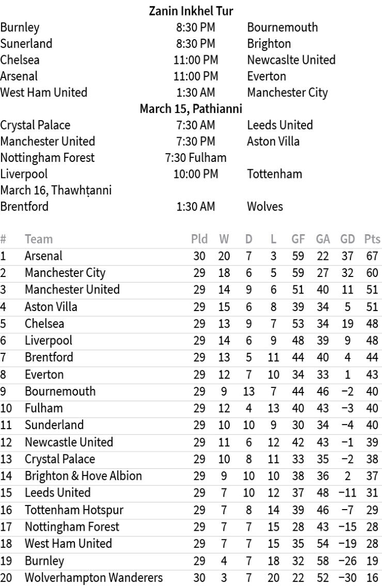Select Sunerland in the fixtures list
Image resolution: width=382 pixels, height=588 pixels.
coord(26,43)
